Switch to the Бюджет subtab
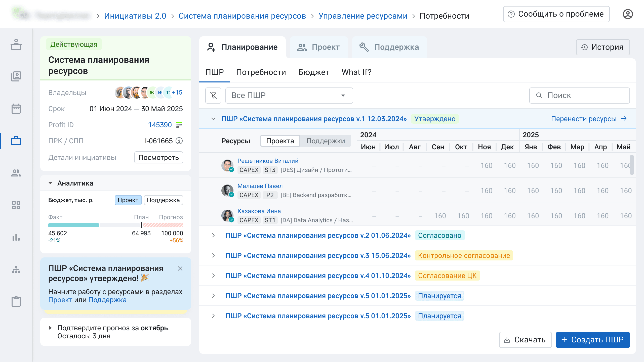The image size is (644, 362). pyautogui.click(x=314, y=72)
